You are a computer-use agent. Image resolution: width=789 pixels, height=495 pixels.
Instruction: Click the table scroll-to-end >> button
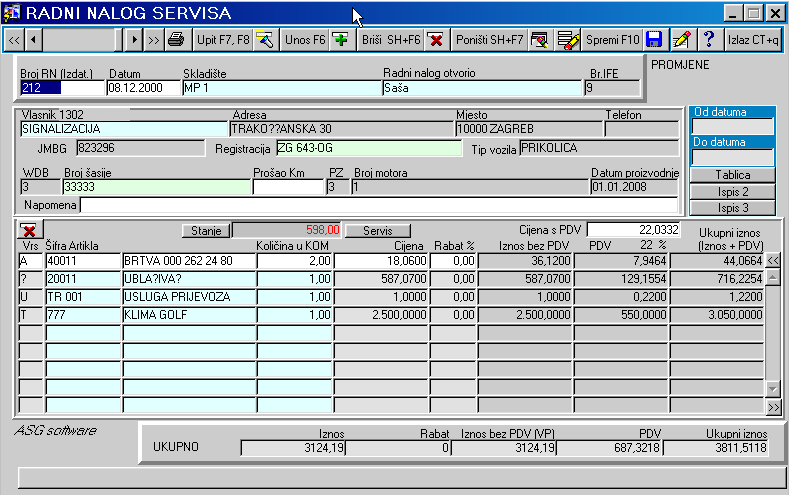773,406
